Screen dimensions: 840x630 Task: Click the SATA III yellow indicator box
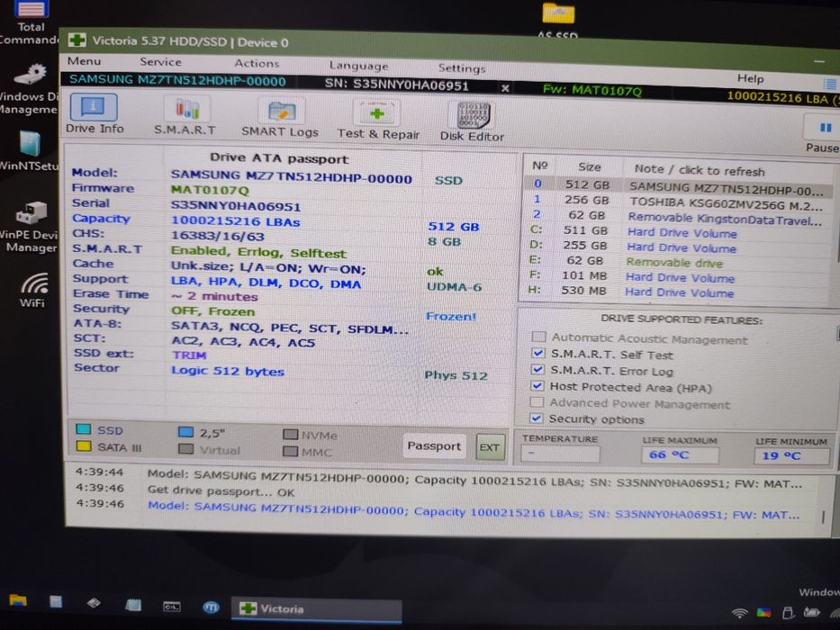coord(83,445)
